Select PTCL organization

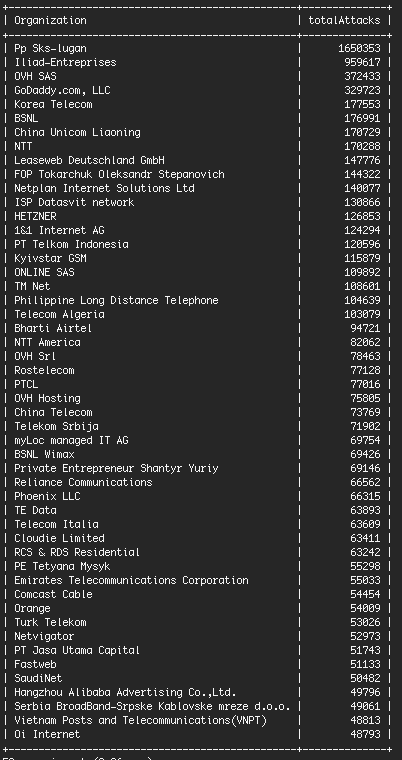point(26,385)
